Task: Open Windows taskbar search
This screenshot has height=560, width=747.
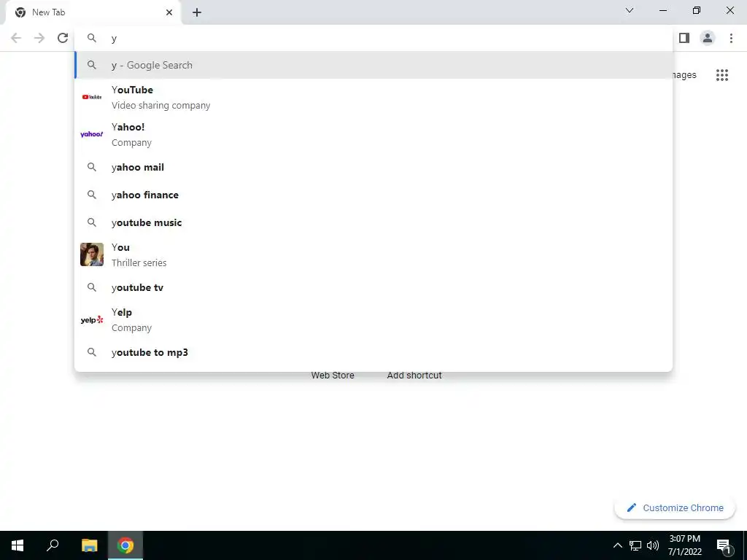Action: (x=53, y=545)
